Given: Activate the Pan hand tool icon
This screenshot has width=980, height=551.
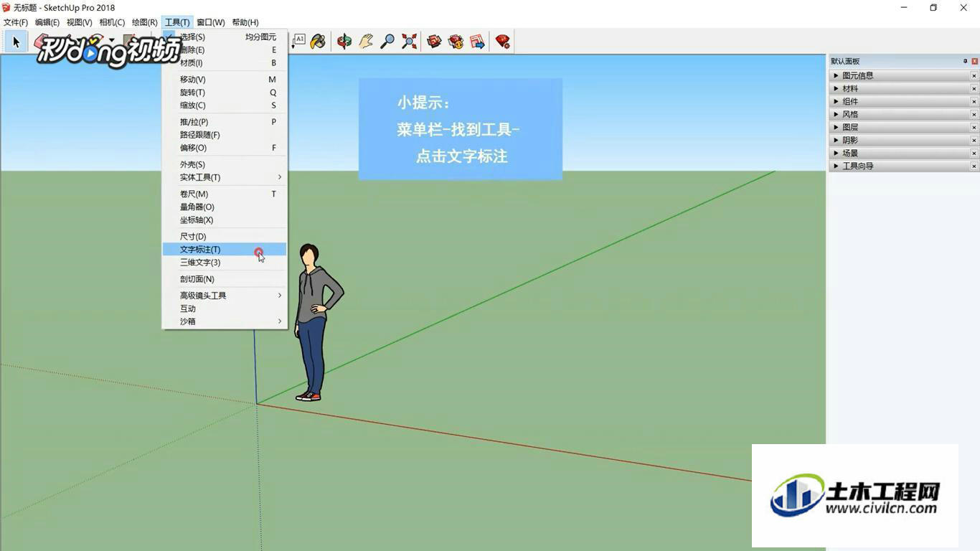Looking at the screenshot, I should [366, 41].
